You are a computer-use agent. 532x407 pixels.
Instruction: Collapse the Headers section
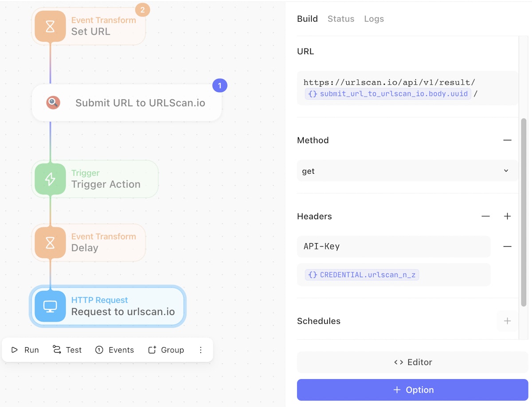pyautogui.click(x=486, y=216)
